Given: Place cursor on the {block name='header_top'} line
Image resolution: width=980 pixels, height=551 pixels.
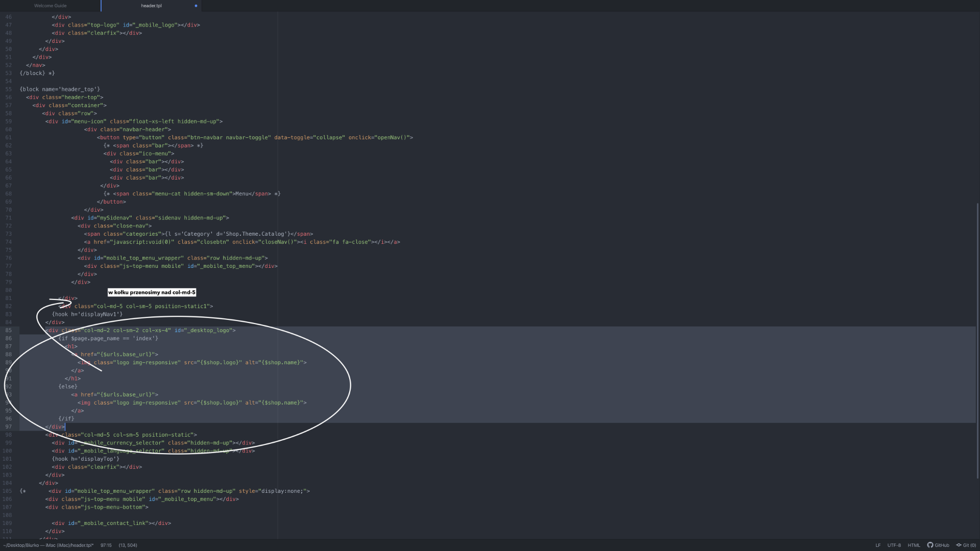Looking at the screenshot, I should [60, 89].
